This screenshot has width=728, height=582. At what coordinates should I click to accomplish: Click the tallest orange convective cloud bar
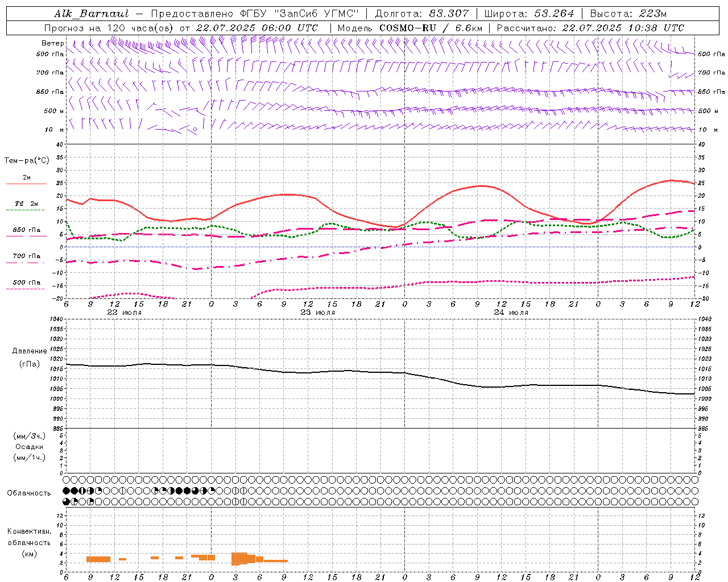(239, 559)
